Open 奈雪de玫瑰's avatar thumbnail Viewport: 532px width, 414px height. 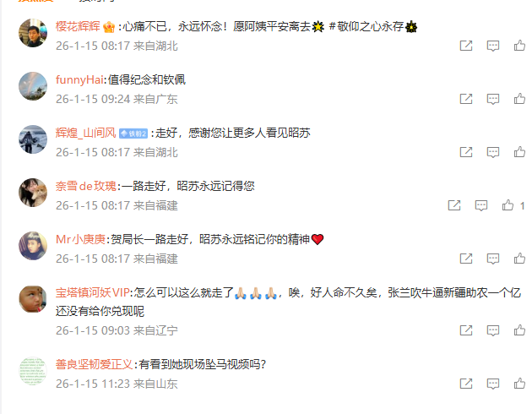pos(33,193)
